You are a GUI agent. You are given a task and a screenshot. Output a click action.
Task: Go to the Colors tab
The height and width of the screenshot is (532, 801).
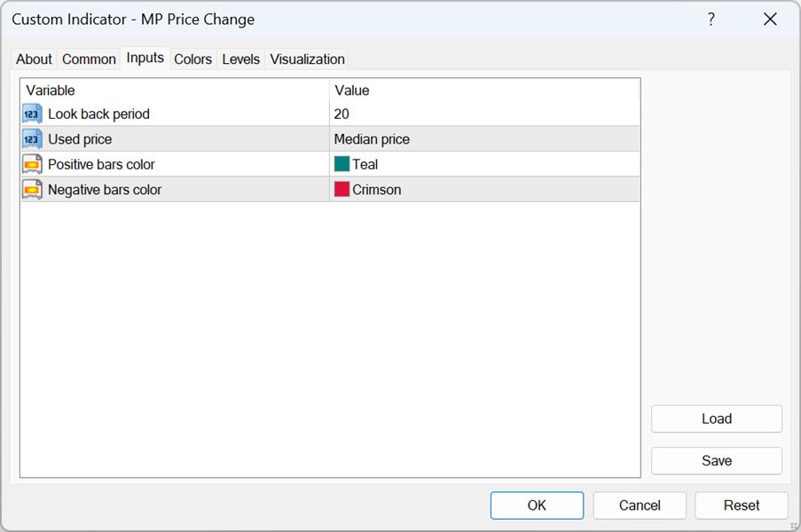[192, 59]
